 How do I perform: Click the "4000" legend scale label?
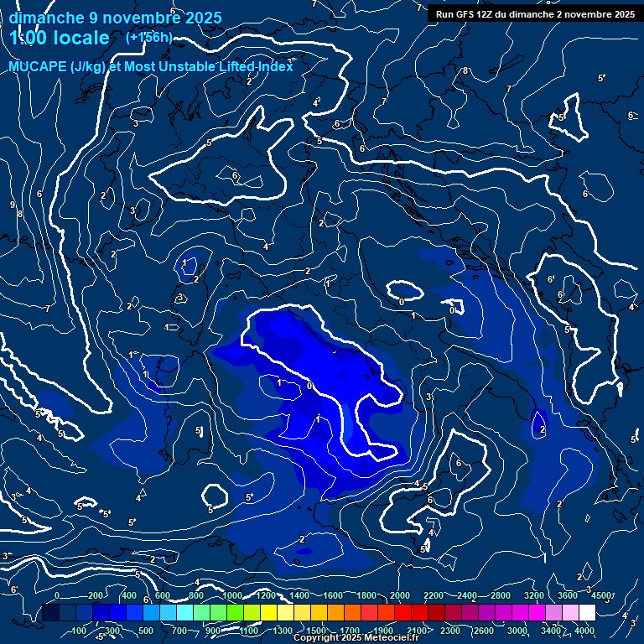point(584,631)
